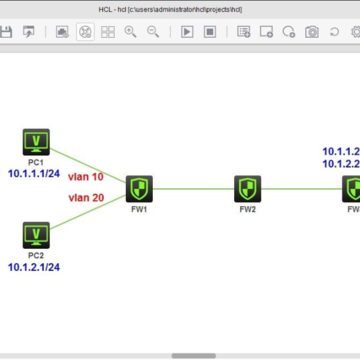Viewport: 360px width, 360px height.
Task: Stop all devices with stop button
Action: 210,32
